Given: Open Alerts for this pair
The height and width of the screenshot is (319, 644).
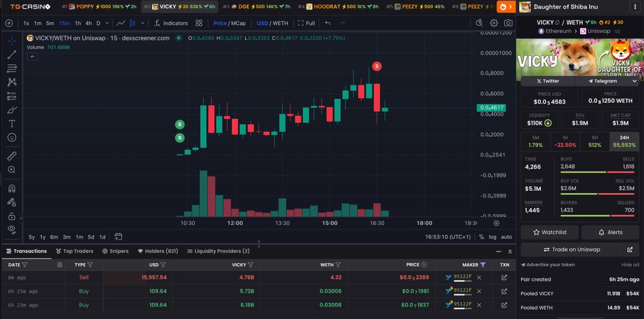Looking at the screenshot, I should [x=610, y=232].
